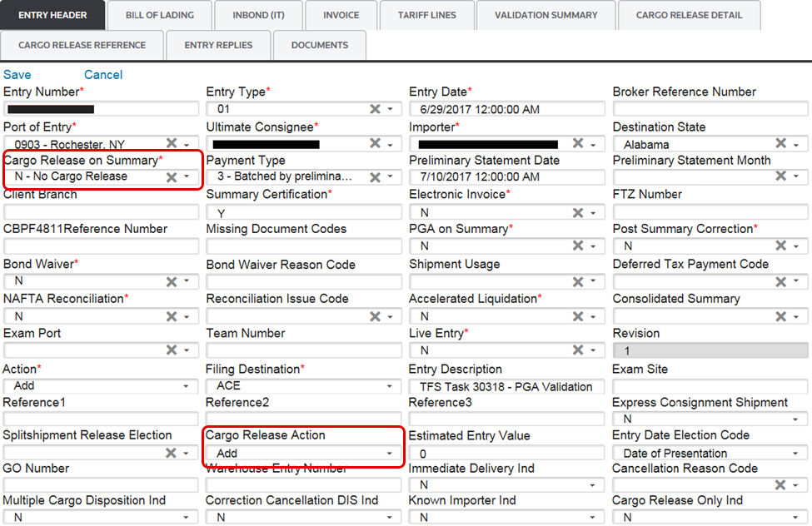The height and width of the screenshot is (526, 812).
Task: Switch to the Bill of Lading tab
Action: point(160,15)
